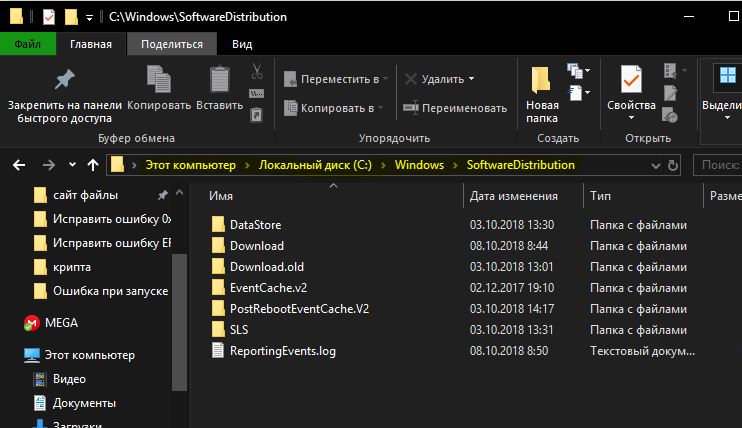The image size is (742, 428).
Task: Select Этот компьютер in navigation pane
Action: point(89,355)
